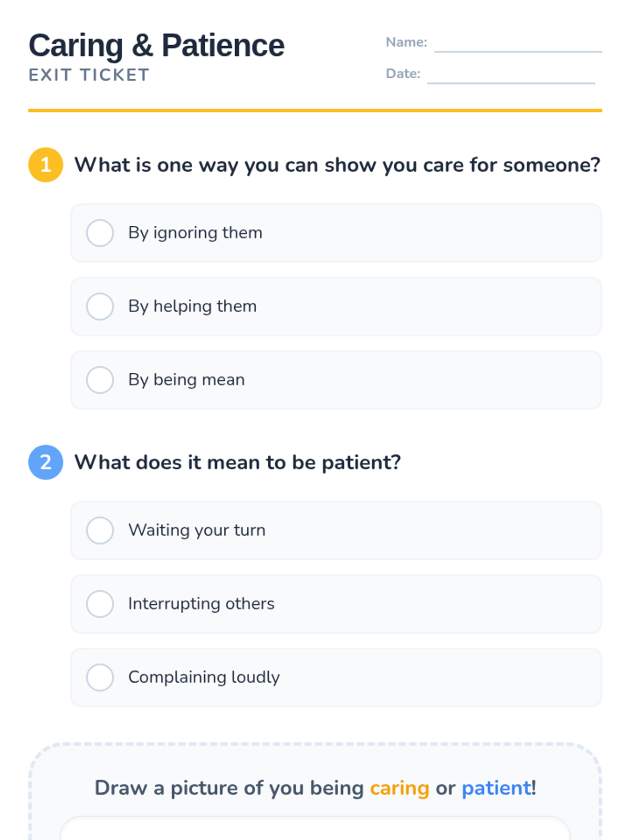
Task: Click the yellow divider line under header
Action: [x=315, y=110]
